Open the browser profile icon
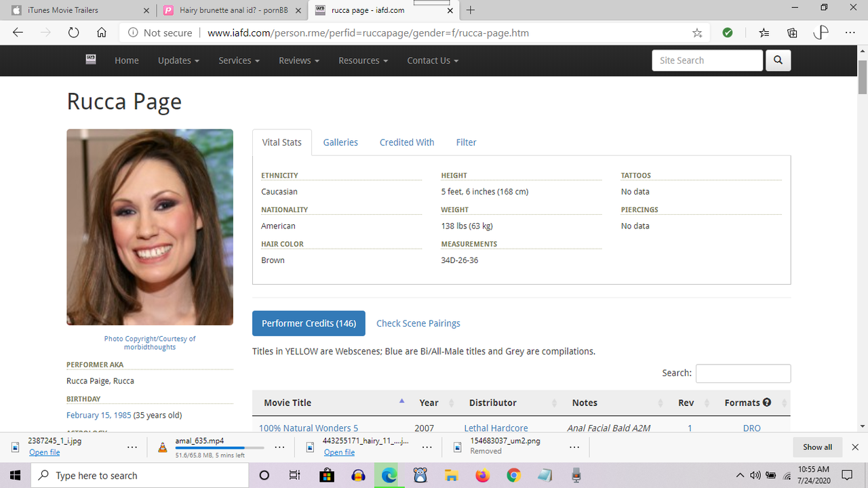 coord(821,33)
